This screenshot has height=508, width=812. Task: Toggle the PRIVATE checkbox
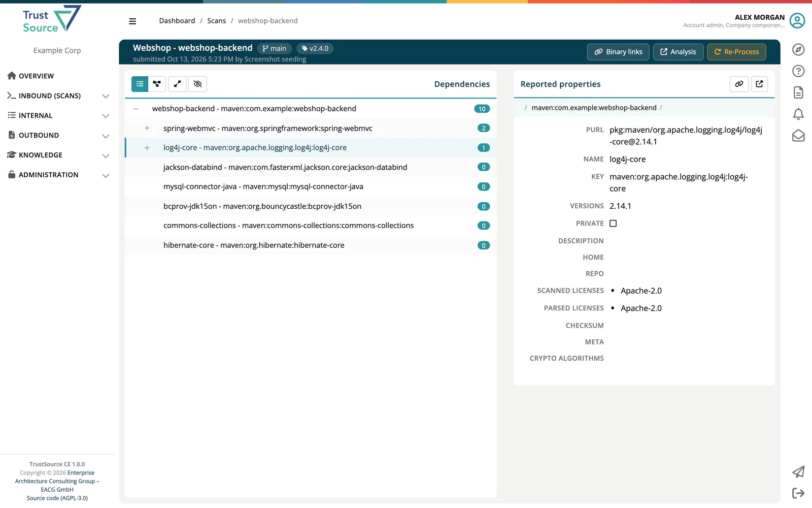point(613,224)
